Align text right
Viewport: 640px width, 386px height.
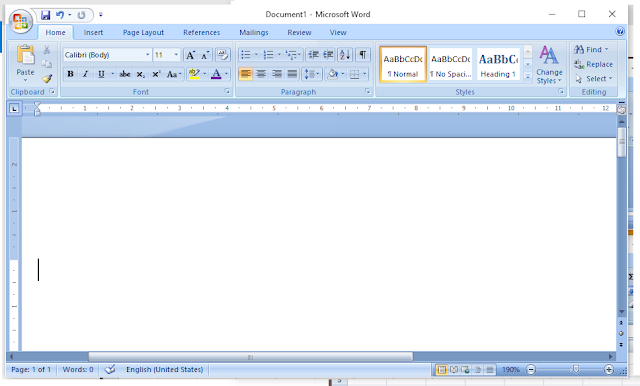tap(277, 74)
